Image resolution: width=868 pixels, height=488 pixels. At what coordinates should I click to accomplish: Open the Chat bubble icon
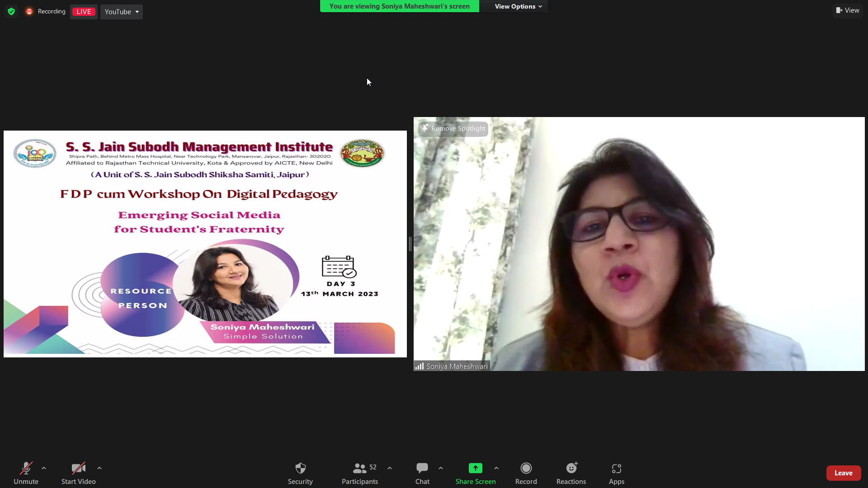(x=422, y=469)
